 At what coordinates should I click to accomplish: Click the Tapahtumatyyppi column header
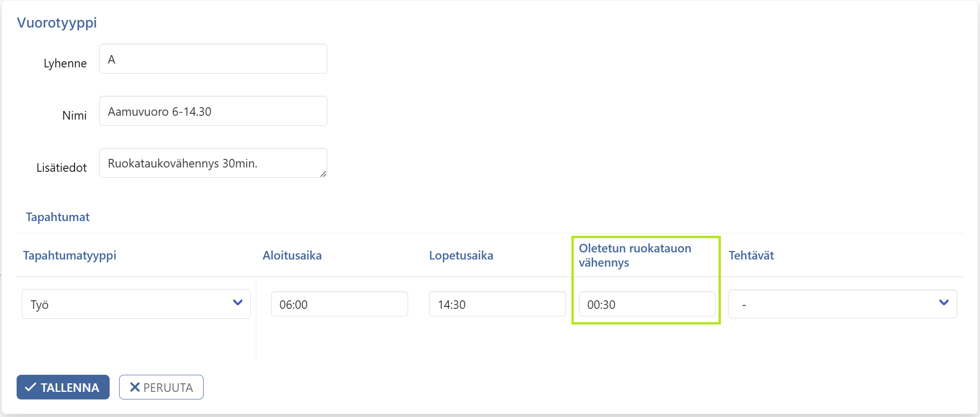pyautogui.click(x=70, y=255)
